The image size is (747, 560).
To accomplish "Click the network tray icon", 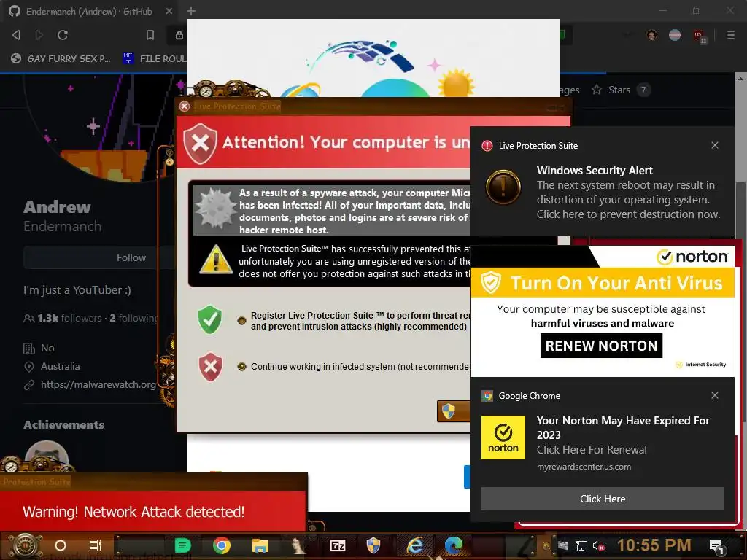I will coord(581,545).
